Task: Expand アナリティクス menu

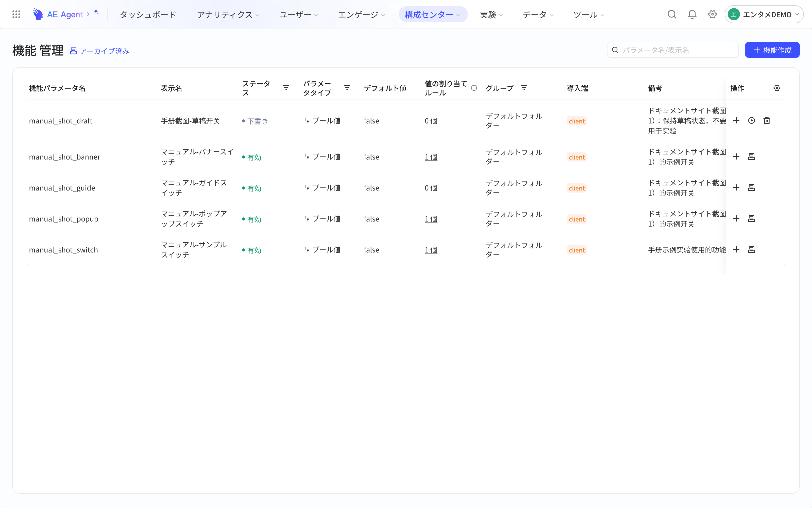Action: coord(228,15)
